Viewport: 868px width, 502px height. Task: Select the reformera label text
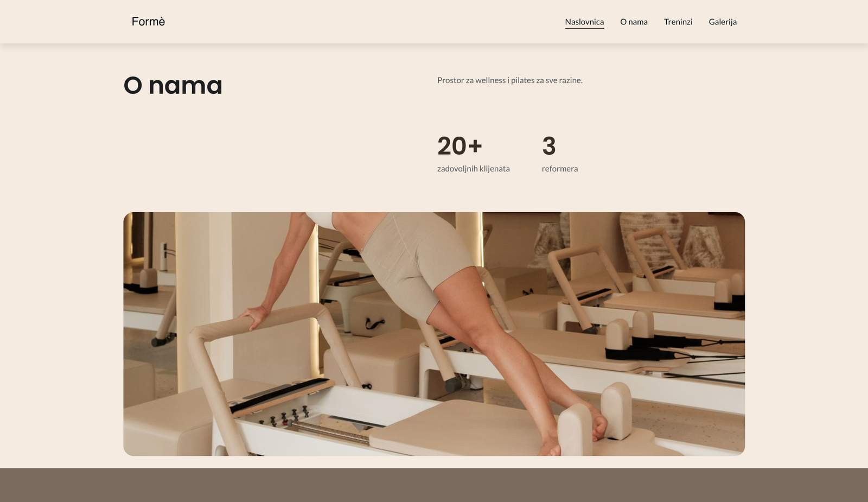point(560,169)
